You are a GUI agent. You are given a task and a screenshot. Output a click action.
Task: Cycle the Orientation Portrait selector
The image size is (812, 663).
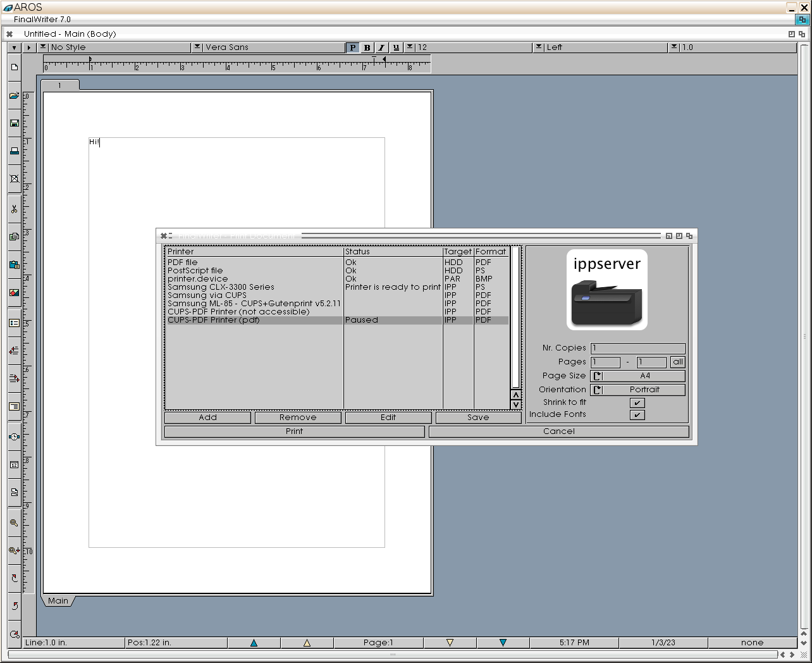click(x=637, y=390)
